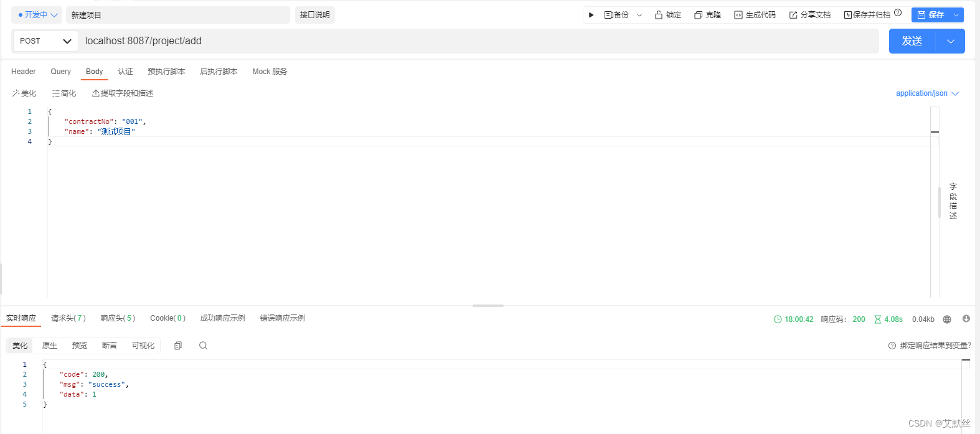Screen dimensions: 980x434
Task: Open the application/json content type dropdown
Action: pos(927,93)
